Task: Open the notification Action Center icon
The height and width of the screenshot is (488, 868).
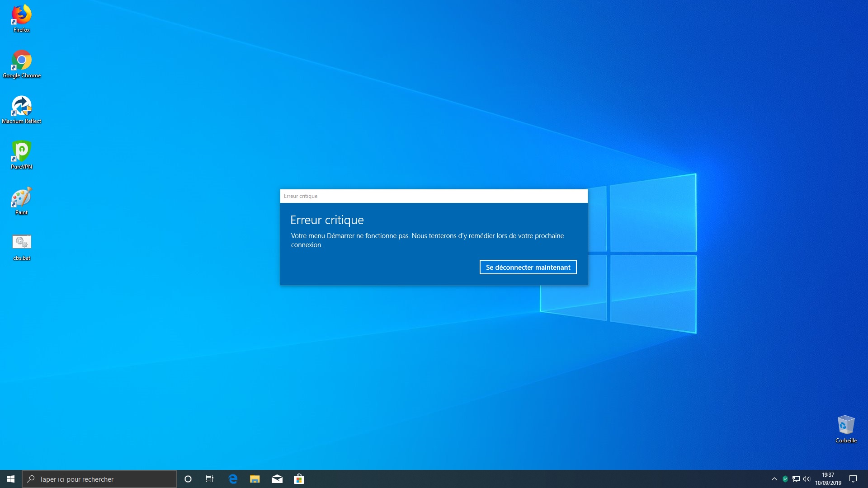Action: (853, 479)
